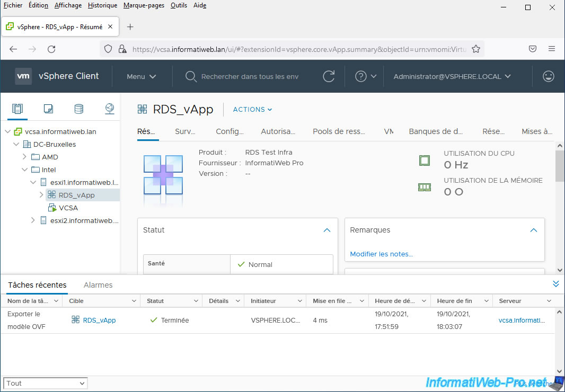Collapse the recent tasks panel
The height and width of the screenshot is (392, 565).
555,284
